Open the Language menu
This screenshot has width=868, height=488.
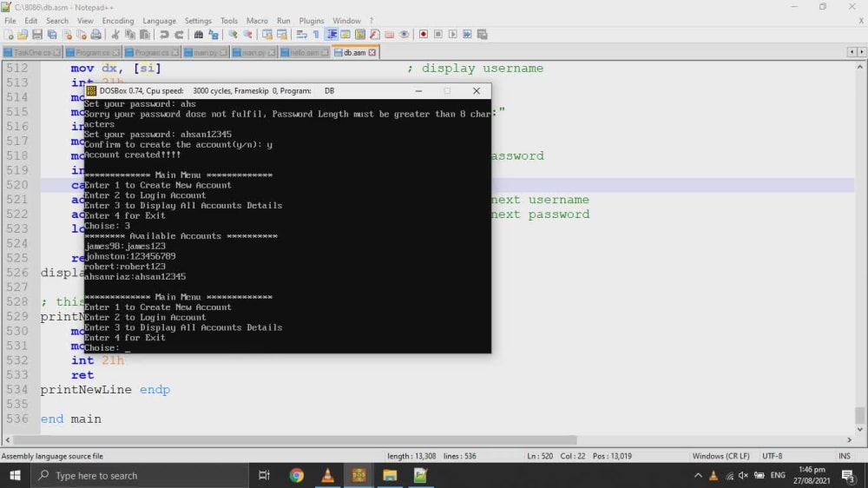pyautogui.click(x=159, y=21)
